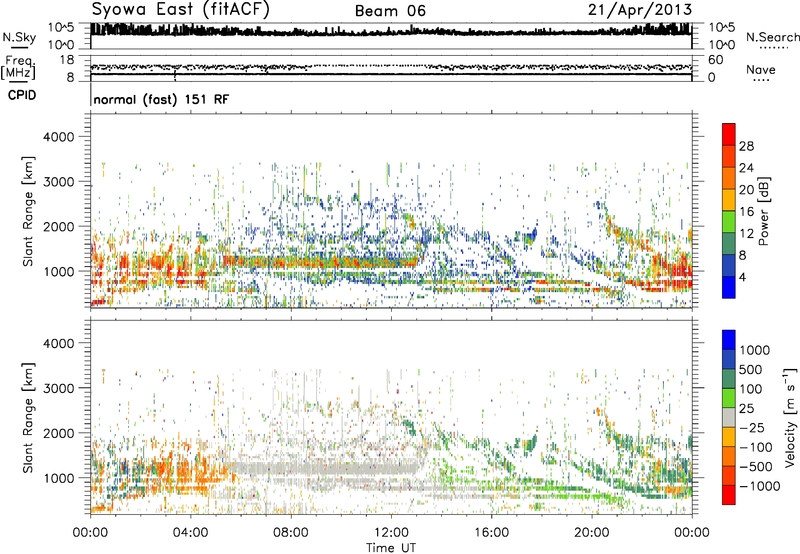The image size is (800, 554).
Task: Click the "04:00" time tick label
Action: click(190, 533)
